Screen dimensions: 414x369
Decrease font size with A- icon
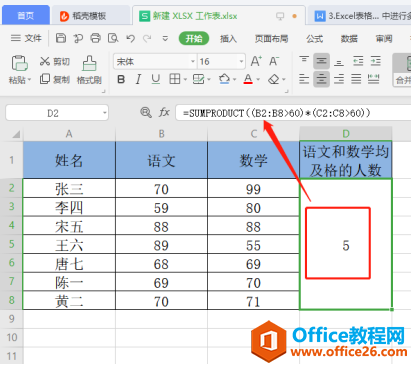(x=274, y=61)
